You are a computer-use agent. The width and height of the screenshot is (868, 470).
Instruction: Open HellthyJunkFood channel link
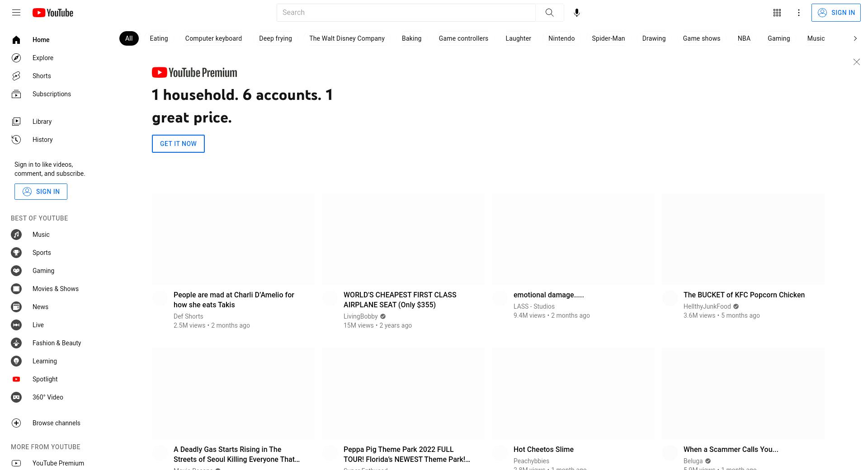707,306
